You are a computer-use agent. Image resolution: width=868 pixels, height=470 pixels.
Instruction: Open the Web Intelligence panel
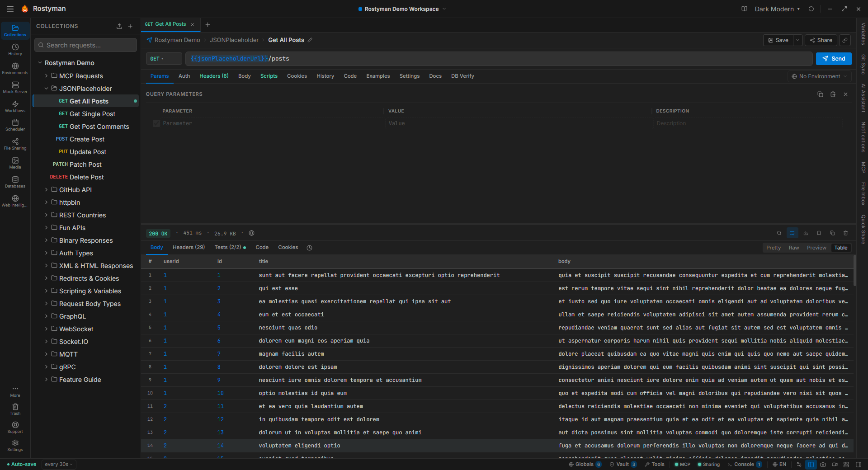[x=15, y=201]
